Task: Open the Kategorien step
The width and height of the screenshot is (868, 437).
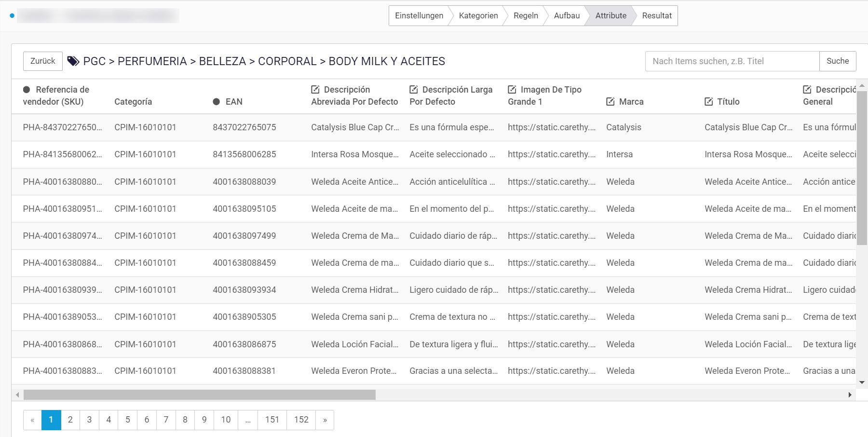Action: (478, 16)
